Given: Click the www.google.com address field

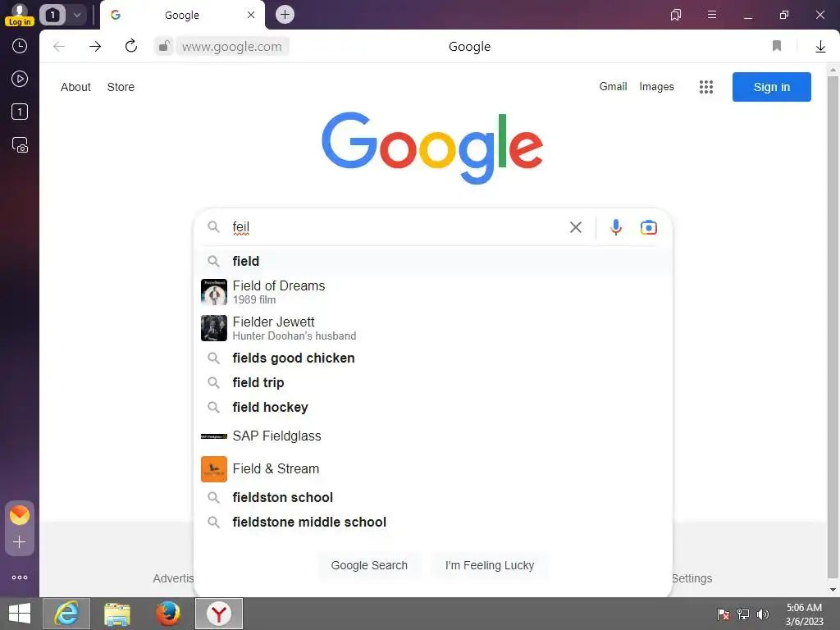Looking at the screenshot, I should (232, 47).
